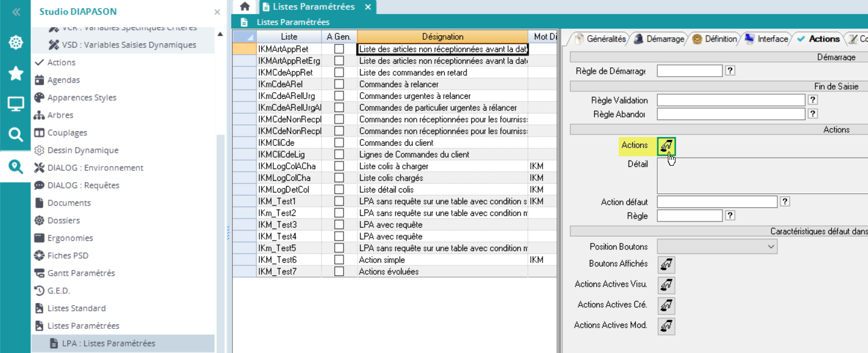Close the Studio DIAPASON panel

(217, 12)
